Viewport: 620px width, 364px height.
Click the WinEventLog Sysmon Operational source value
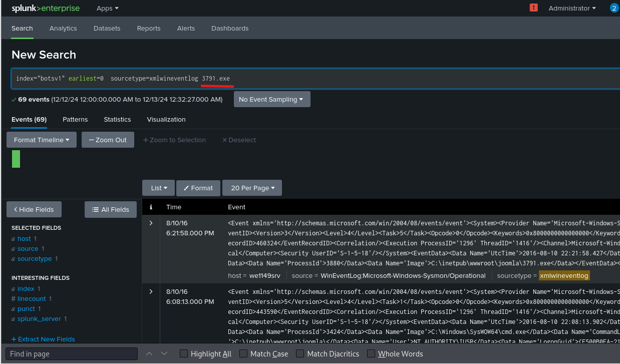pos(403,275)
